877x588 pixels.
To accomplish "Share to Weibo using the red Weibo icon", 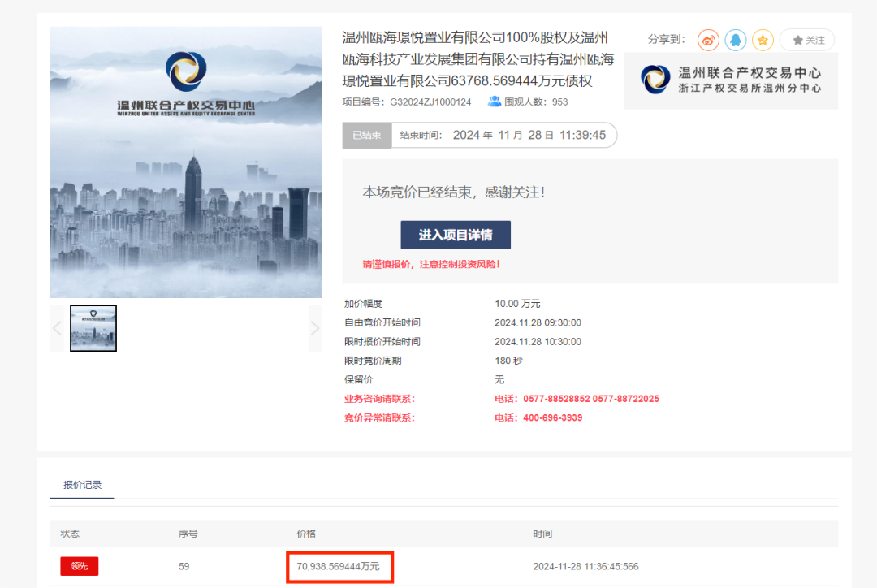I will coord(707,40).
